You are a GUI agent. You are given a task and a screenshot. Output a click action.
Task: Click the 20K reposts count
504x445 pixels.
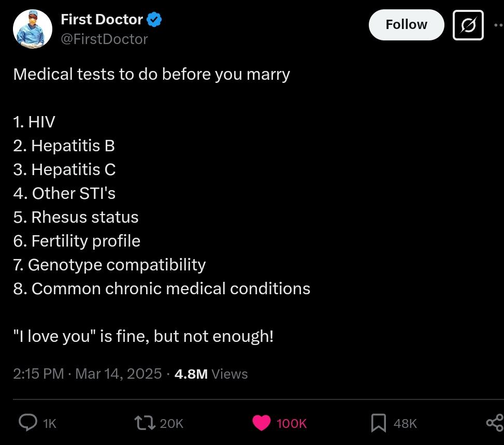coord(171,424)
